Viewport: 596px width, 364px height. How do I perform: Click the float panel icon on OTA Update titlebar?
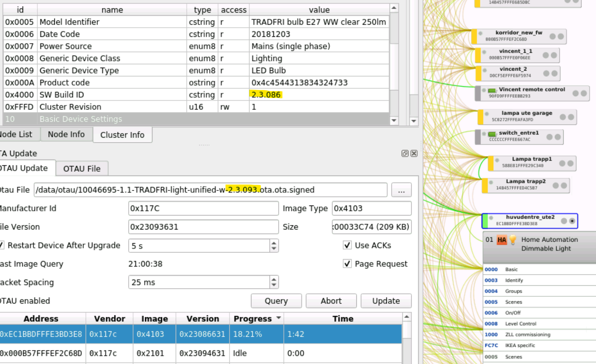point(405,154)
